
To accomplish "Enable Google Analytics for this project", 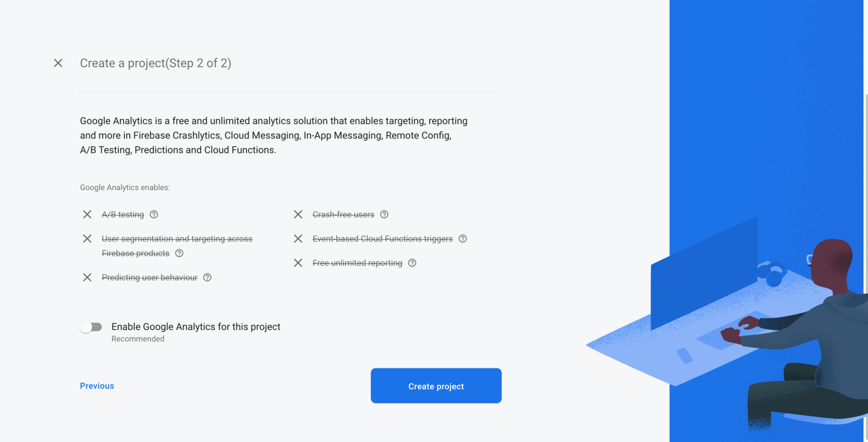I will coord(92,326).
